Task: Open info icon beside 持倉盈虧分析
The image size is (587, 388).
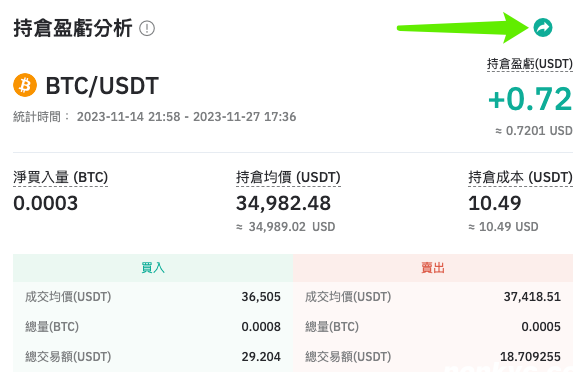Action: click(147, 28)
